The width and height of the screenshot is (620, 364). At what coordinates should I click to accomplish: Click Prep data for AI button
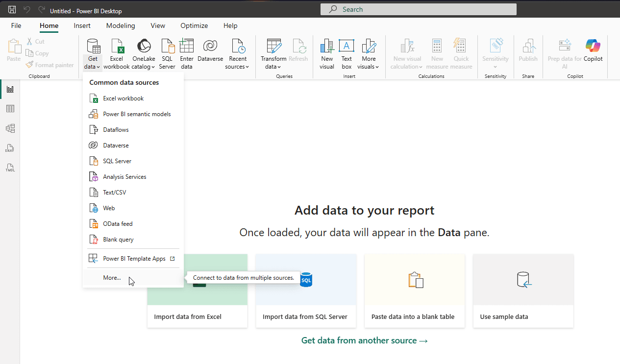pos(565,54)
